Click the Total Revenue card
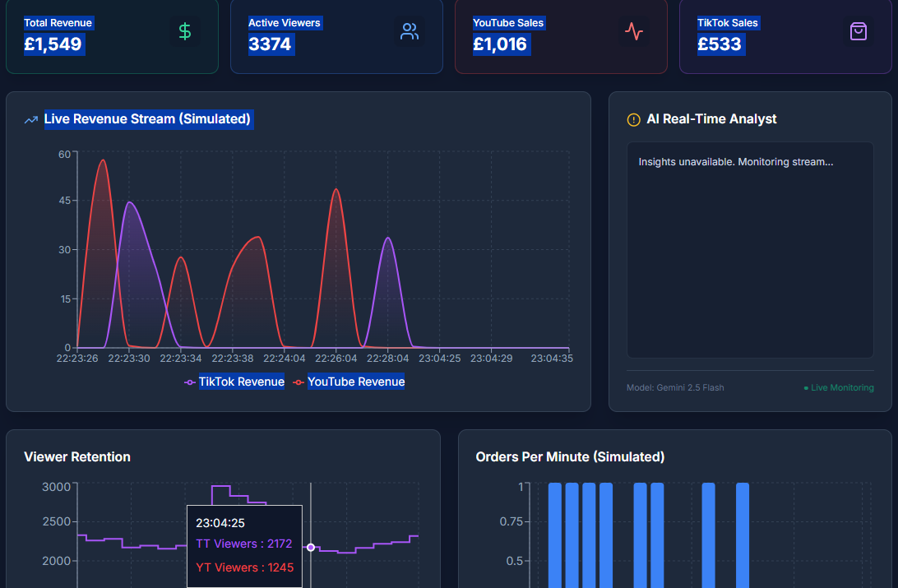Screen dimensions: 898x588 click(x=112, y=36)
